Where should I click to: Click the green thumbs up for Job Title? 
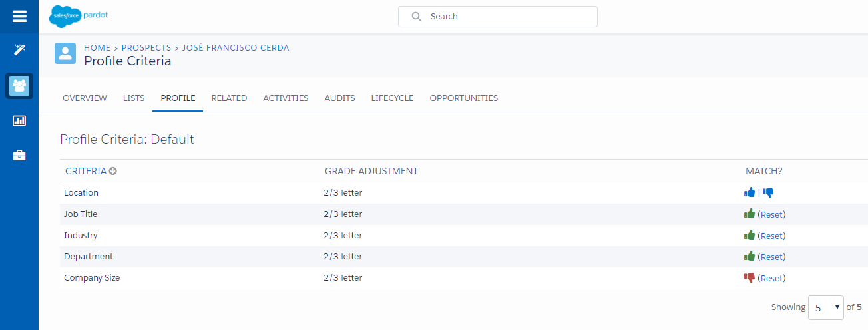pyautogui.click(x=750, y=214)
